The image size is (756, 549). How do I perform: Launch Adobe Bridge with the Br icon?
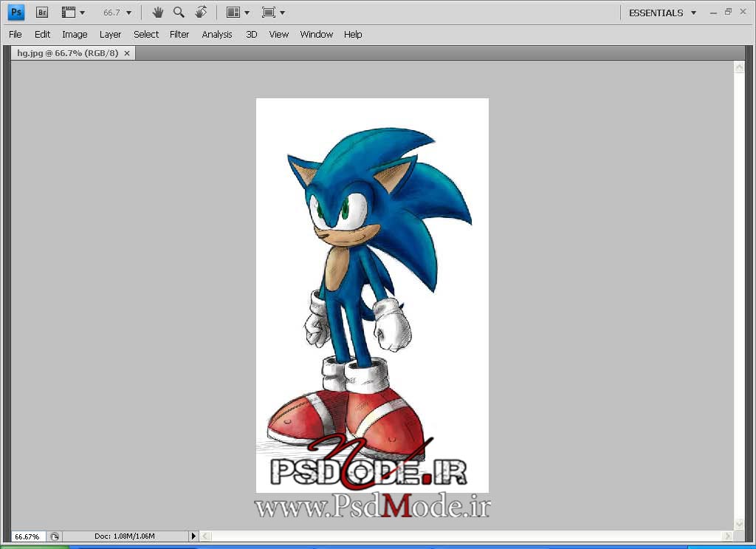click(42, 12)
